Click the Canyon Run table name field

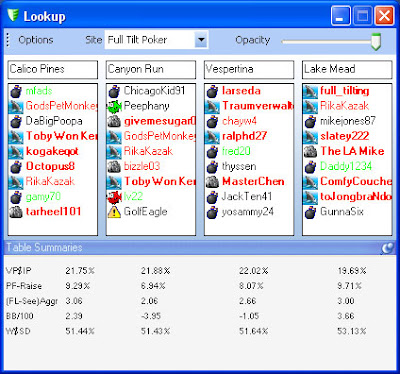click(x=151, y=69)
